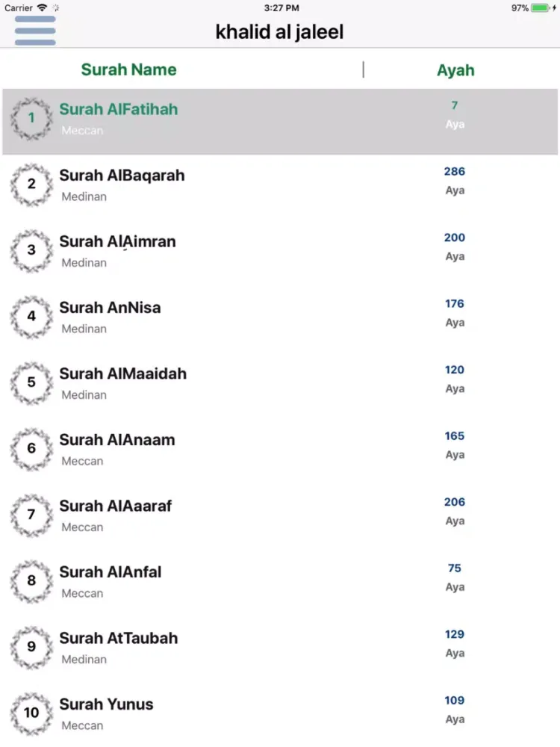Open Surah AlAnaam
The image size is (560, 747).
pyautogui.click(x=117, y=440)
